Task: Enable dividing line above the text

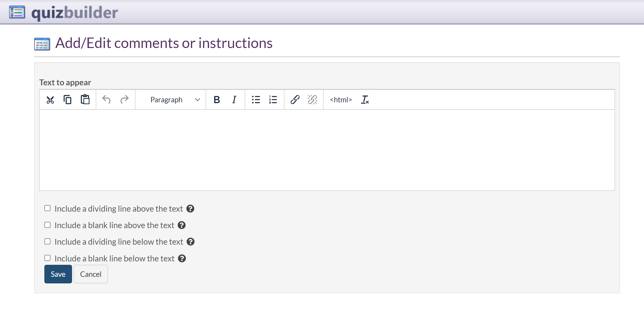Action: click(48, 208)
